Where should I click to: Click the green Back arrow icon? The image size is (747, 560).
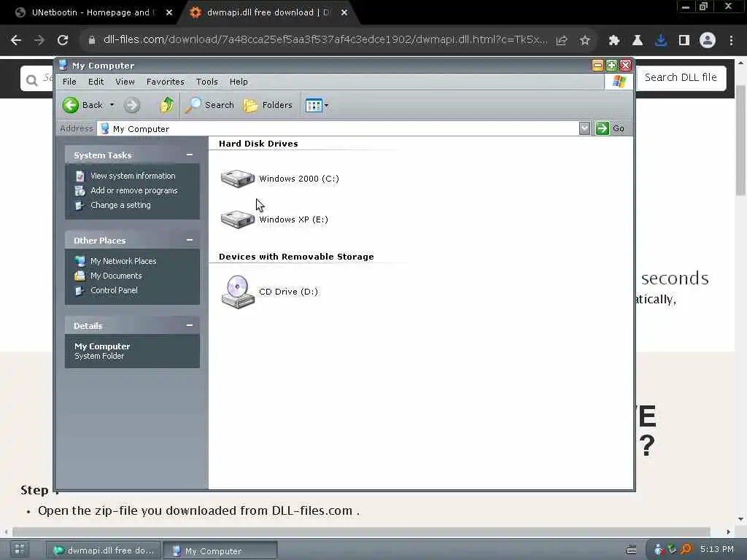pyautogui.click(x=71, y=105)
